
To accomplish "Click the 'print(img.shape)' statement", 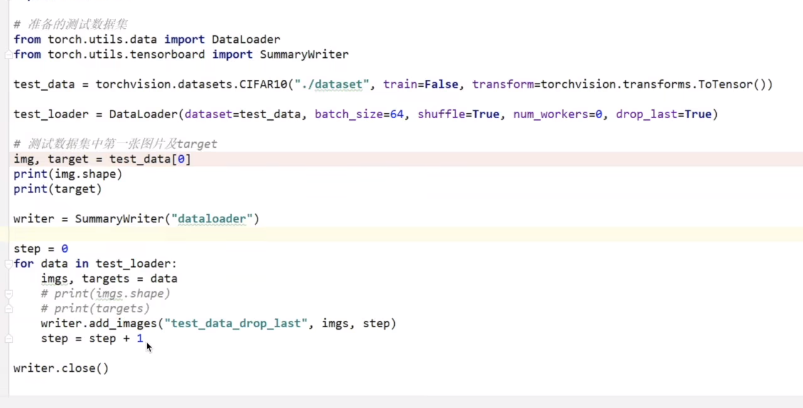I will [x=68, y=174].
